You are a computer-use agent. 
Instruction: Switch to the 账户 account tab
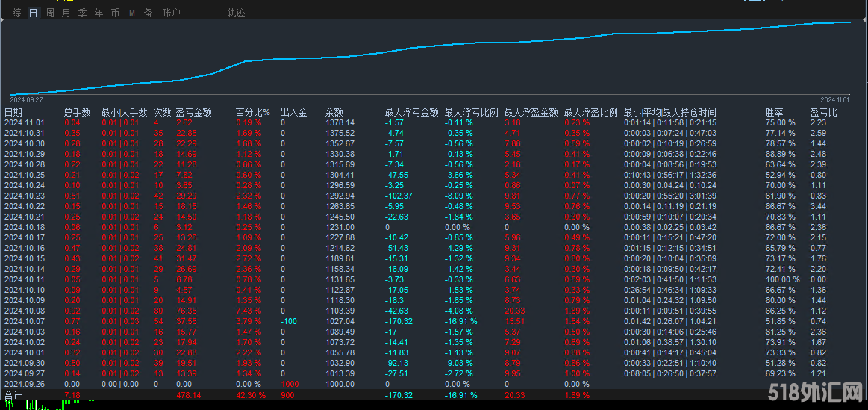click(x=171, y=13)
